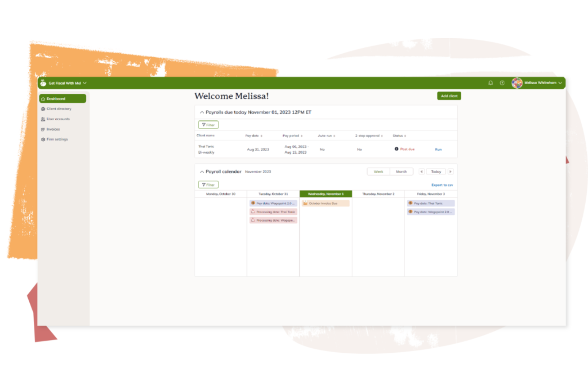Click Export to csv

[442, 185]
